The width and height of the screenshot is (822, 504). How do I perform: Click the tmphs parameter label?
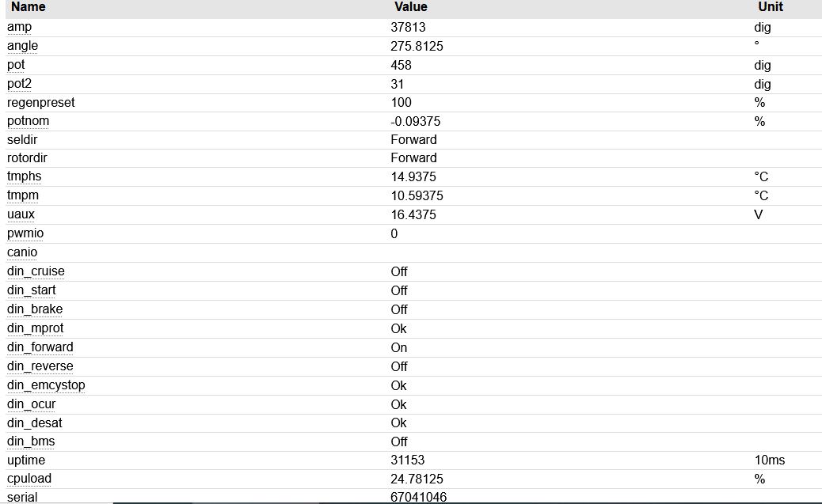click(25, 177)
